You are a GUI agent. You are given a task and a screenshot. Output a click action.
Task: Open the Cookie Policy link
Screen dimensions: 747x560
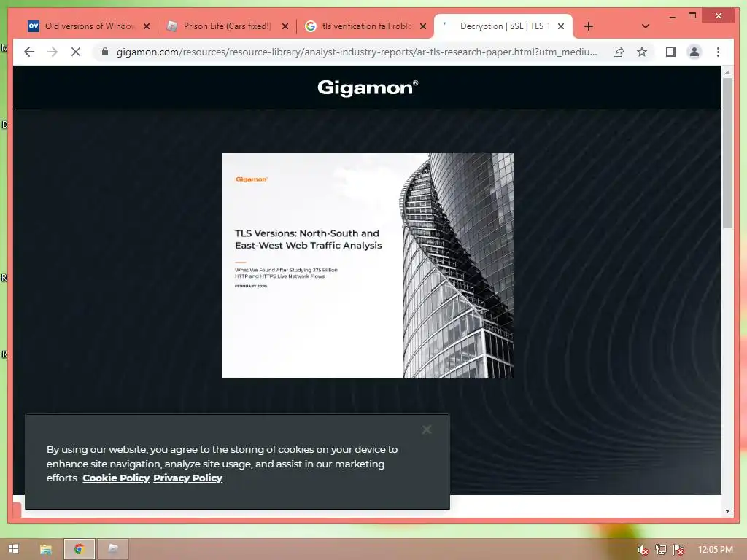(x=116, y=478)
